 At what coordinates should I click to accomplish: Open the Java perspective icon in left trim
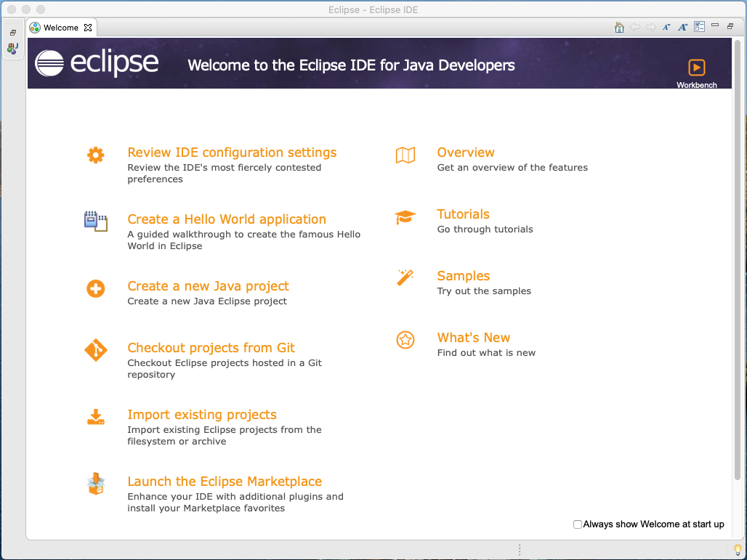pyautogui.click(x=13, y=48)
